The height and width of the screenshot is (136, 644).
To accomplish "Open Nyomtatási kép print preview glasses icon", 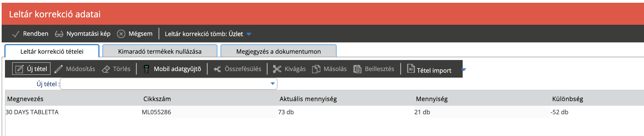I will coord(59,34).
